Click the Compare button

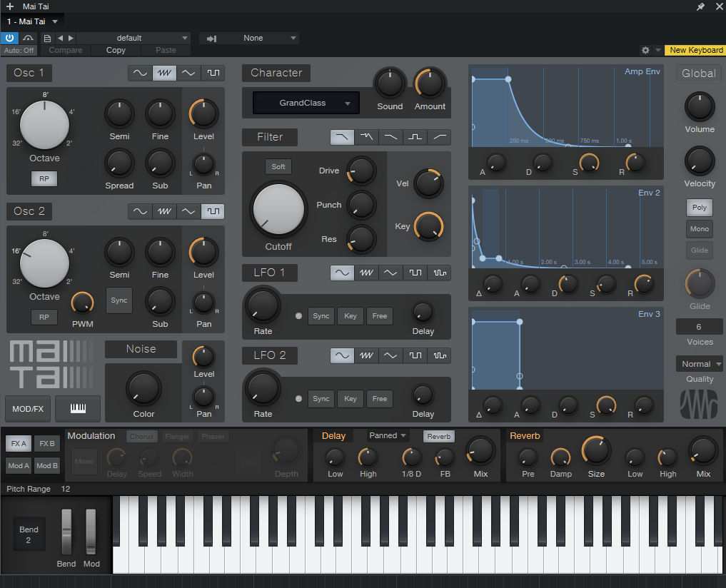pyautogui.click(x=66, y=50)
